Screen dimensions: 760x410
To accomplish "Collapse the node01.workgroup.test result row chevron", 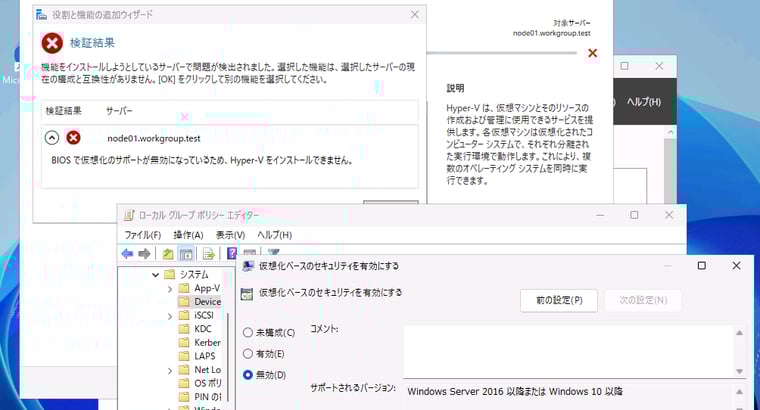I will (52, 138).
